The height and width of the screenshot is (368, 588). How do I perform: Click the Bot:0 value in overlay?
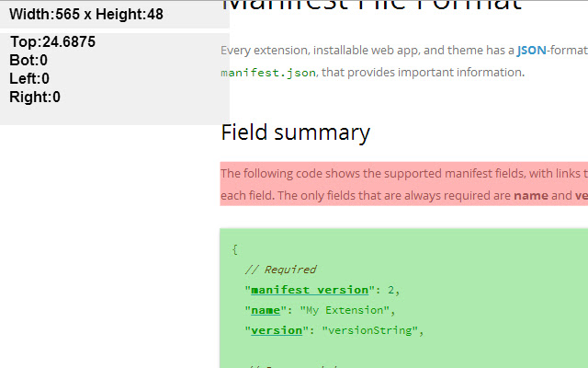(28, 61)
